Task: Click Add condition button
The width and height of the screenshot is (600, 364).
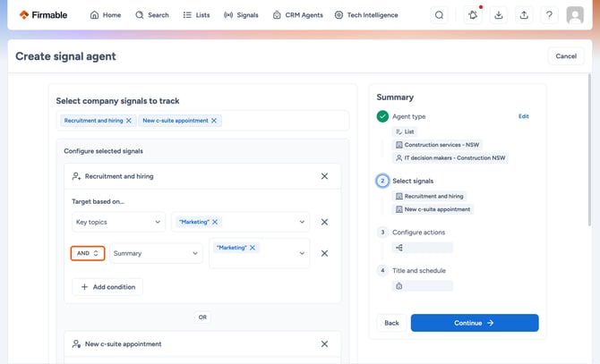Action: 107,287
